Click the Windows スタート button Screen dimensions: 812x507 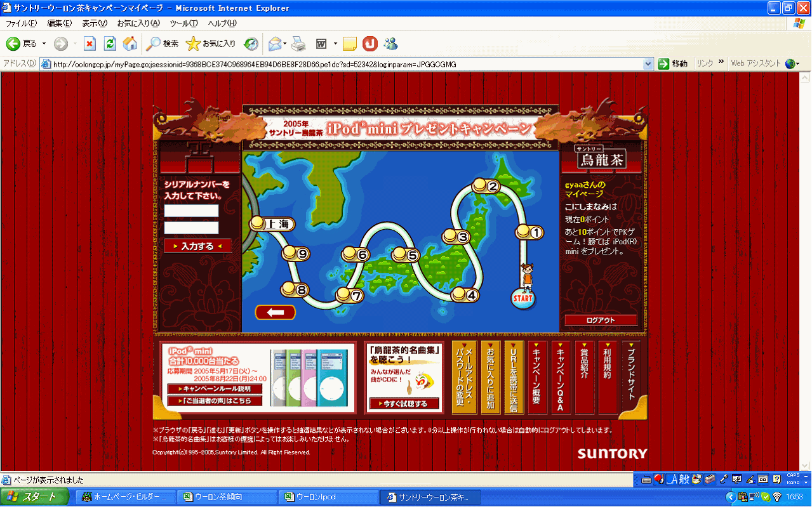(36, 497)
